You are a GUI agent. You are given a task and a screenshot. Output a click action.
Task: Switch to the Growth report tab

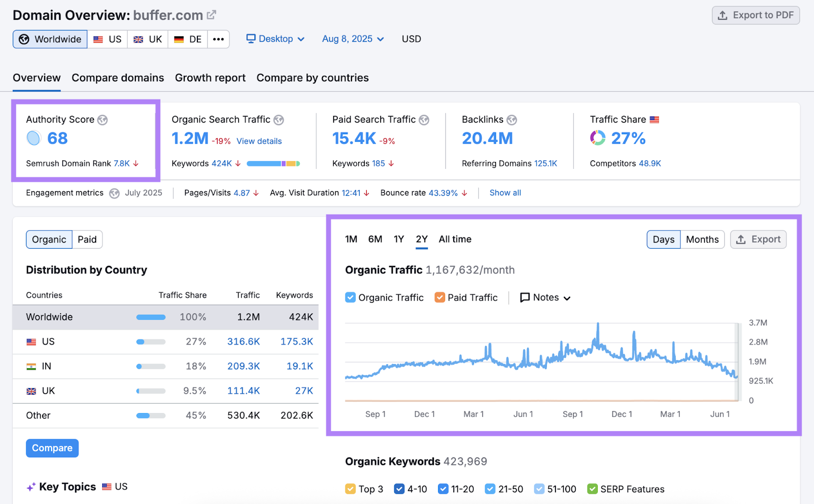pos(210,77)
